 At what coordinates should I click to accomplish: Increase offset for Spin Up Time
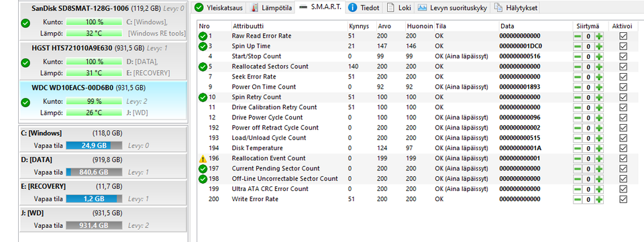coord(599,46)
